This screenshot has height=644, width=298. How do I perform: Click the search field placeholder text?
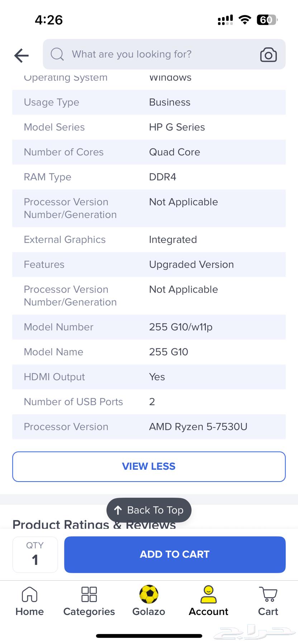(132, 54)
